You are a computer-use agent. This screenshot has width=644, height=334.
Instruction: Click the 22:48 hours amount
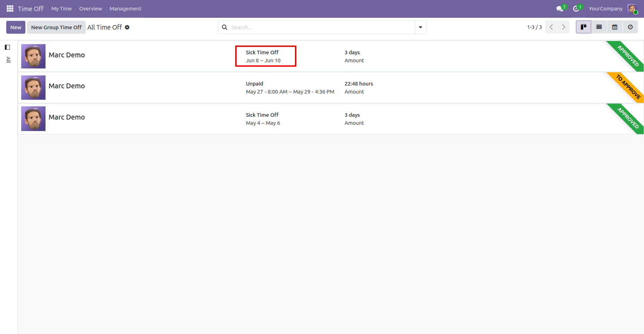point(358,84)
